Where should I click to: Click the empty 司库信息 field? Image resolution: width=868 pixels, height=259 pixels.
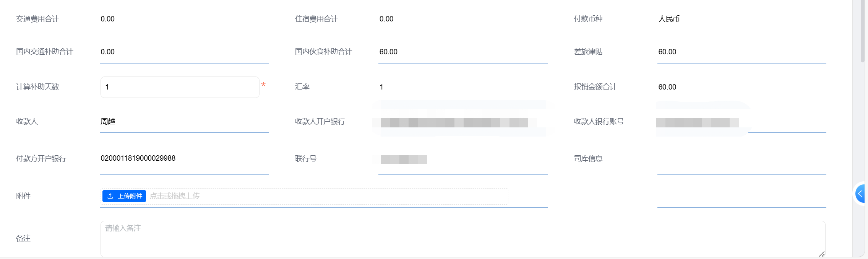pos(741,158)
